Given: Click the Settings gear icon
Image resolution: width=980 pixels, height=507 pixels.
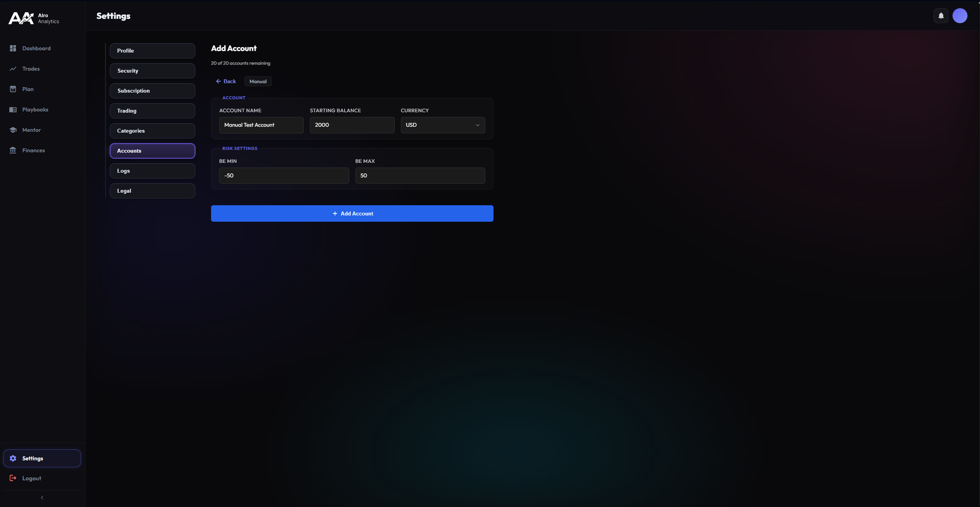Looking at the screenshot, I should (13, 458).
